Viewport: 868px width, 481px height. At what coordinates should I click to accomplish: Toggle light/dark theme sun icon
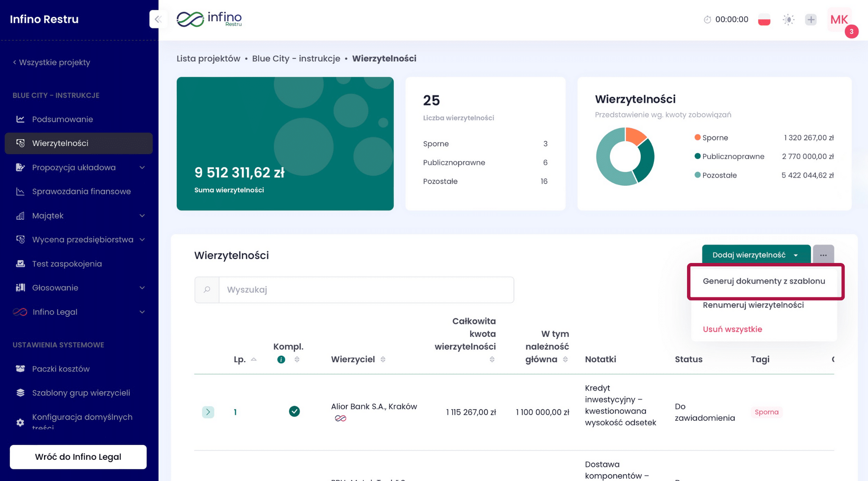[788, 20]
